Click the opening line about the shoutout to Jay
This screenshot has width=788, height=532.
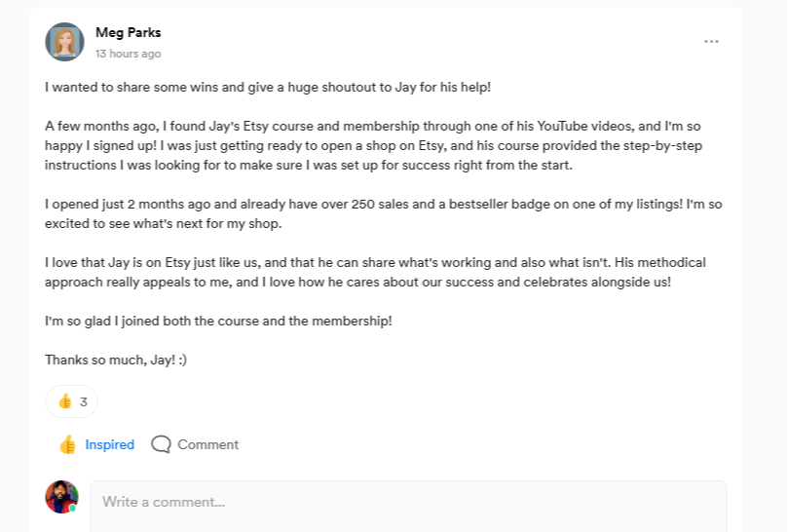point(268,88)
